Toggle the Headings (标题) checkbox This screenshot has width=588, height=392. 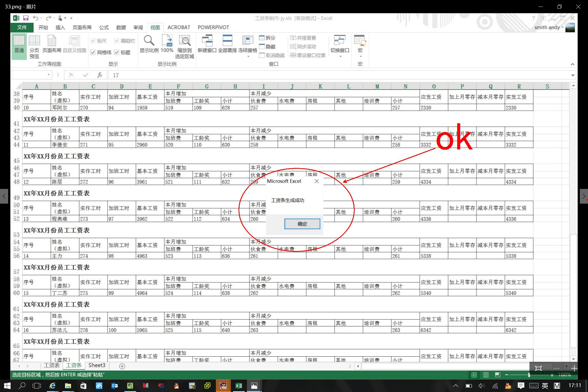(117, 53)
